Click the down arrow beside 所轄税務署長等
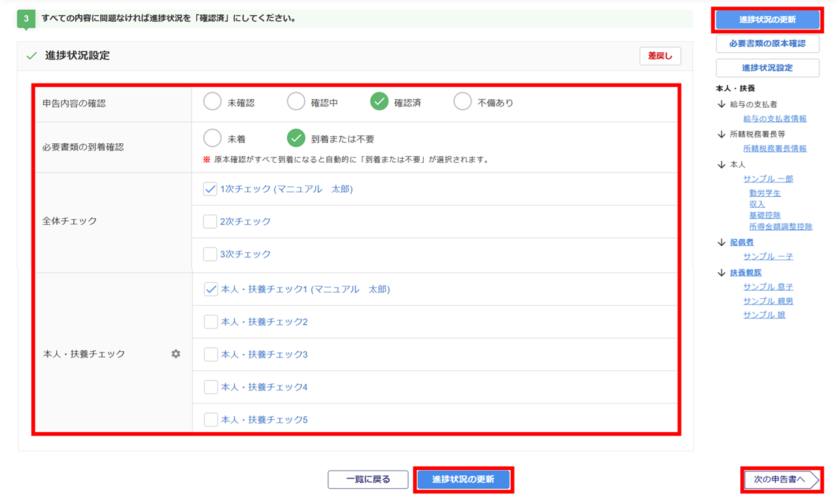This screenshot has height=504, width=837. coord(721,134)
